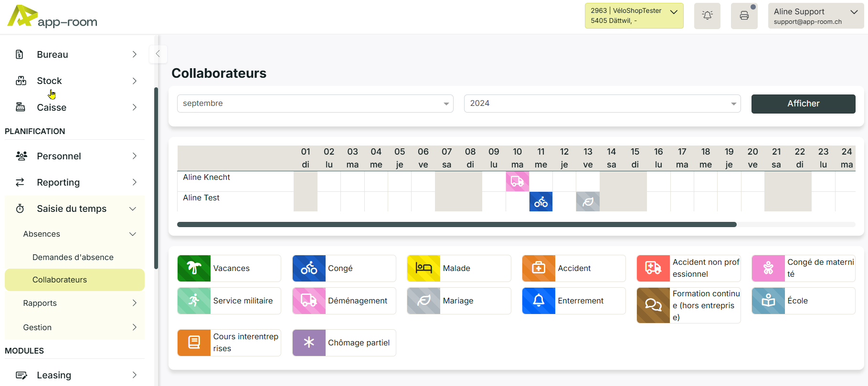Click the calendar horizontal scrollbar

(456, 224)
